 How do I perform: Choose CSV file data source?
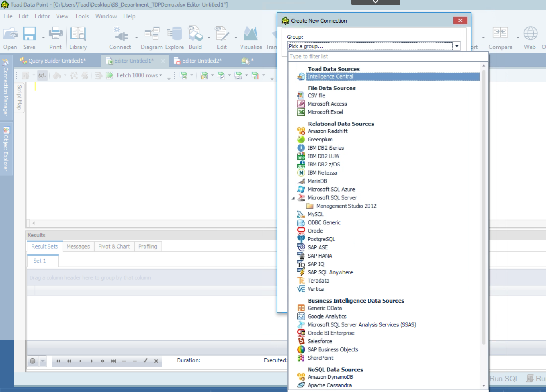pos(316,95)
